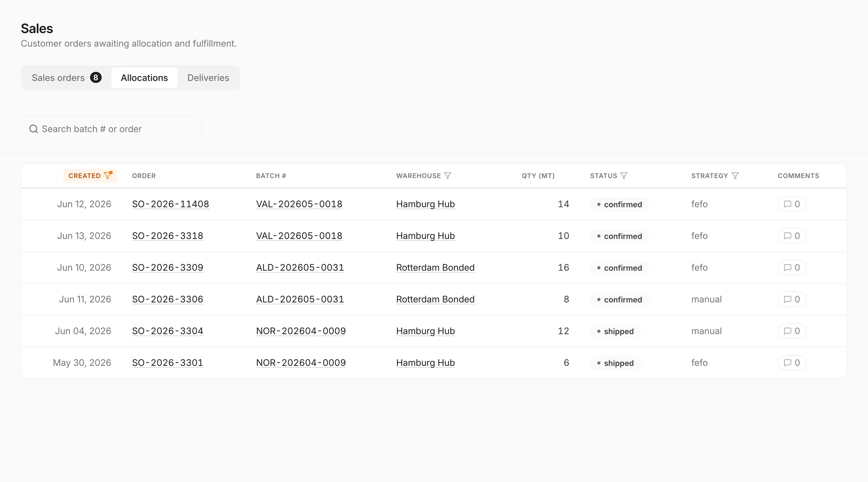
Task: Click the May 30, 2026 created date
Action: click(x=82, y=363)
